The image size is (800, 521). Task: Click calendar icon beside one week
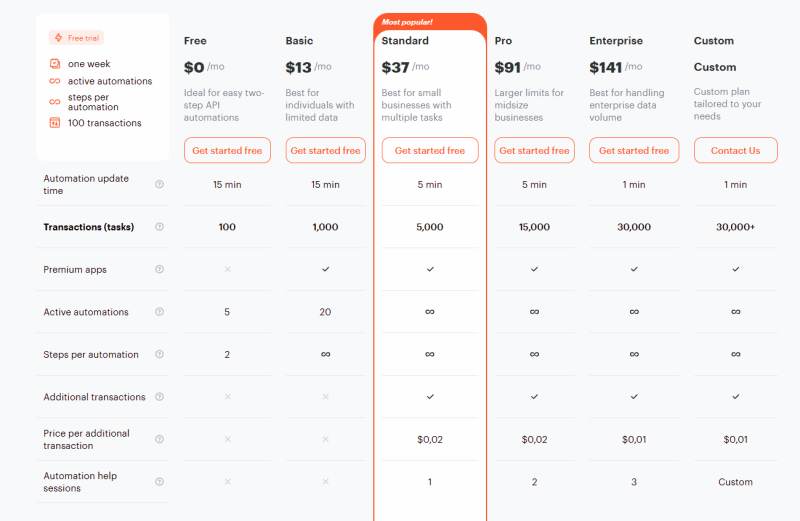[55, 64]
